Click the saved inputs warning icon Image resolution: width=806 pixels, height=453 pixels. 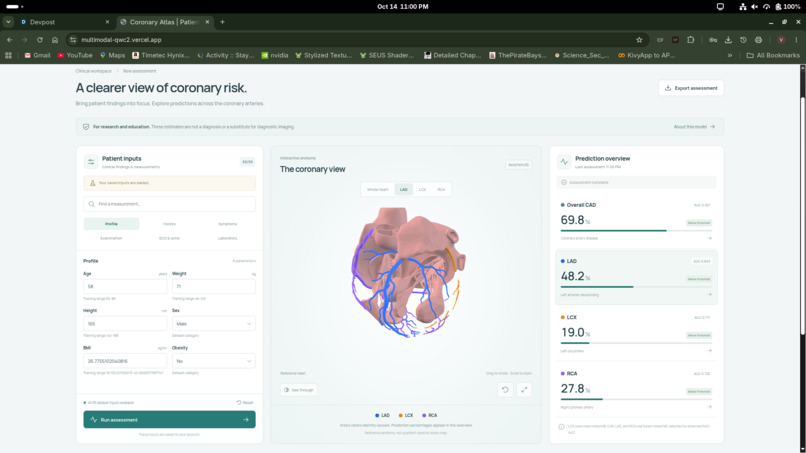tap(93, 183)
